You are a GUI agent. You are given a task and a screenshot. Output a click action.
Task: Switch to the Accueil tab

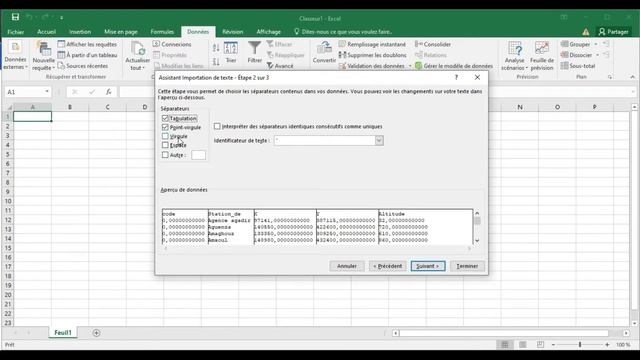tap(47, 31)
